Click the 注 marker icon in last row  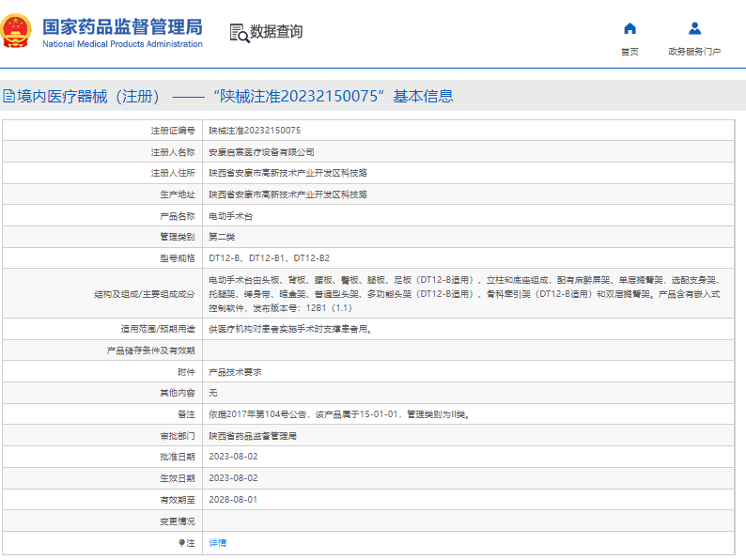coord(181,542)
